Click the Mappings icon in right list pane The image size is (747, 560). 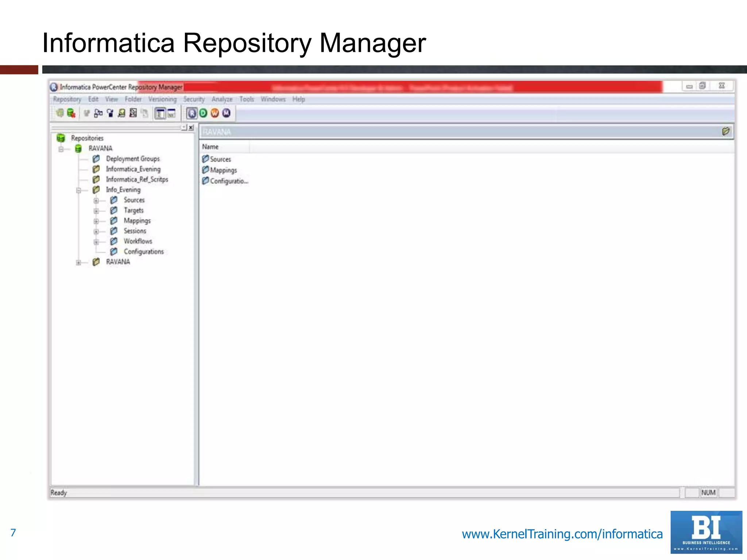[x=205, y=170]
